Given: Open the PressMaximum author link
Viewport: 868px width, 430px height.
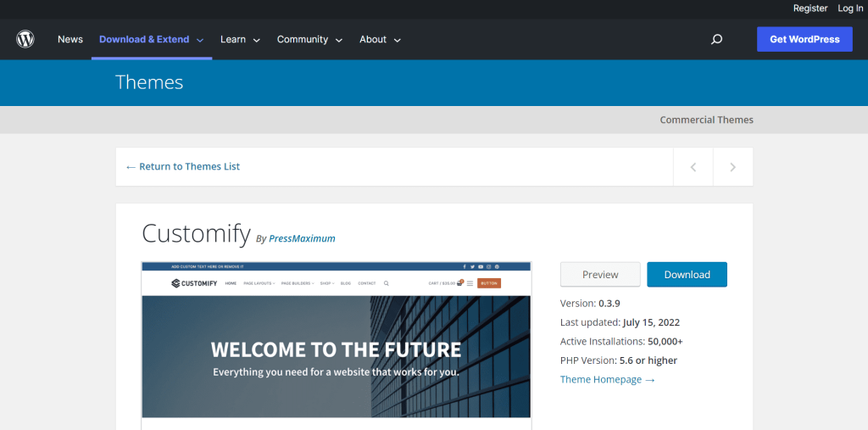Looking at the screenshot, I should [302, 238].
